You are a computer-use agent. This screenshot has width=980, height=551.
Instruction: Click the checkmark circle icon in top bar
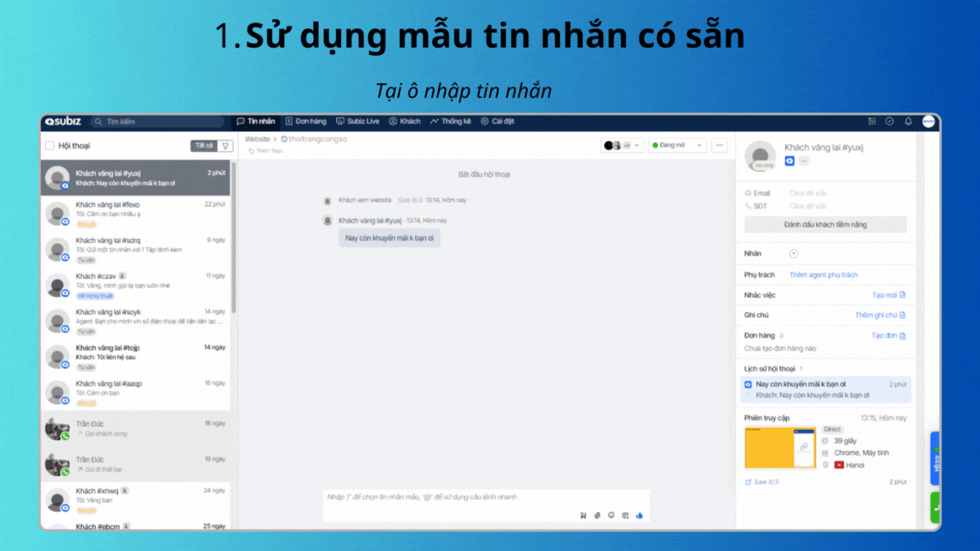click(x=890, y=122)
